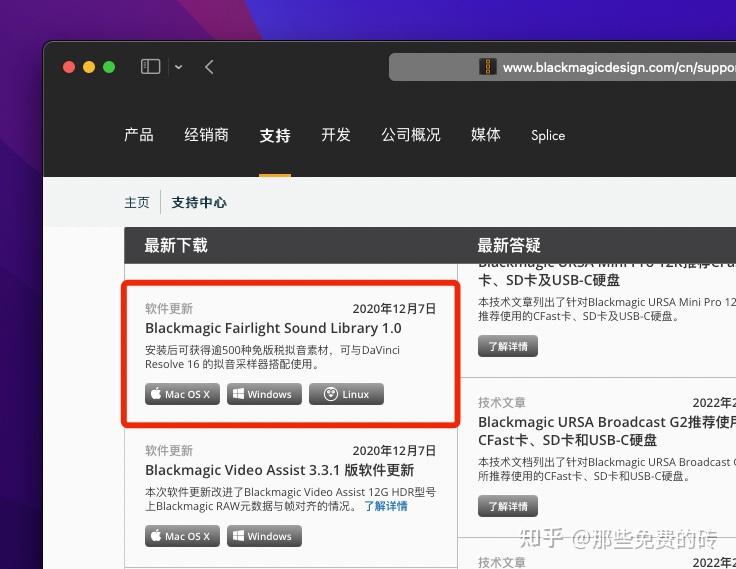Go back with the back arrow

tap(209, 67)
